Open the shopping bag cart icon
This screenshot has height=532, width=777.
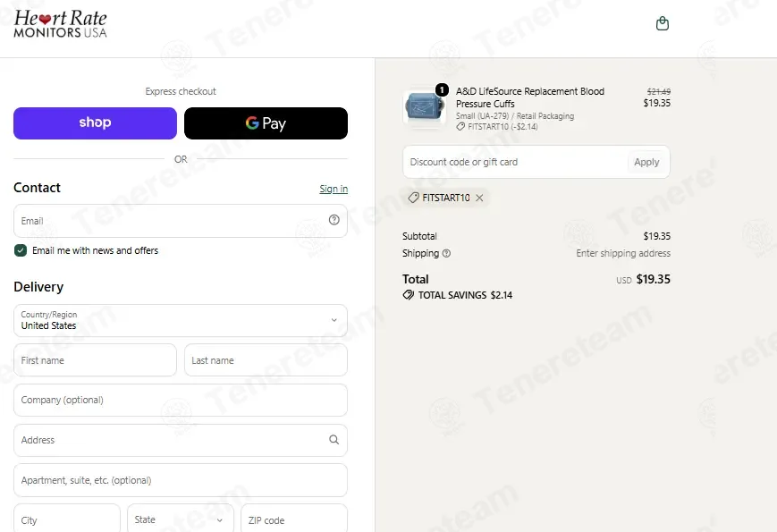(662, 23)
